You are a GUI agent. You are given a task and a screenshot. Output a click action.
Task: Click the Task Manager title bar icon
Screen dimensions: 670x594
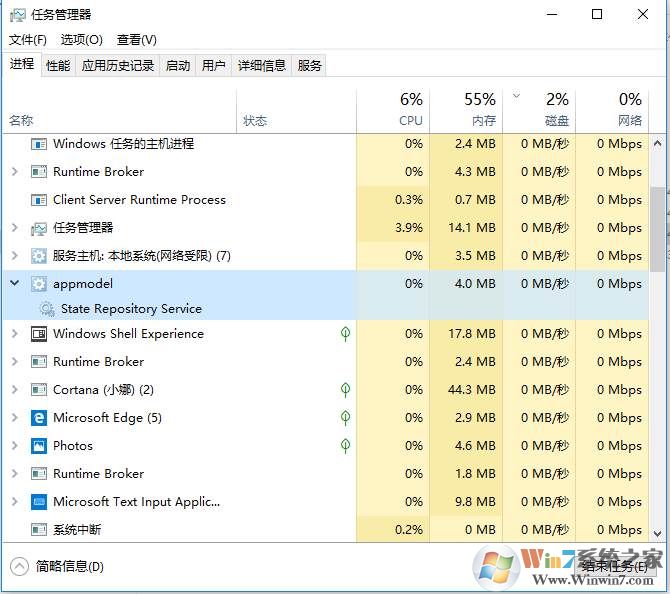pos(18,15)
